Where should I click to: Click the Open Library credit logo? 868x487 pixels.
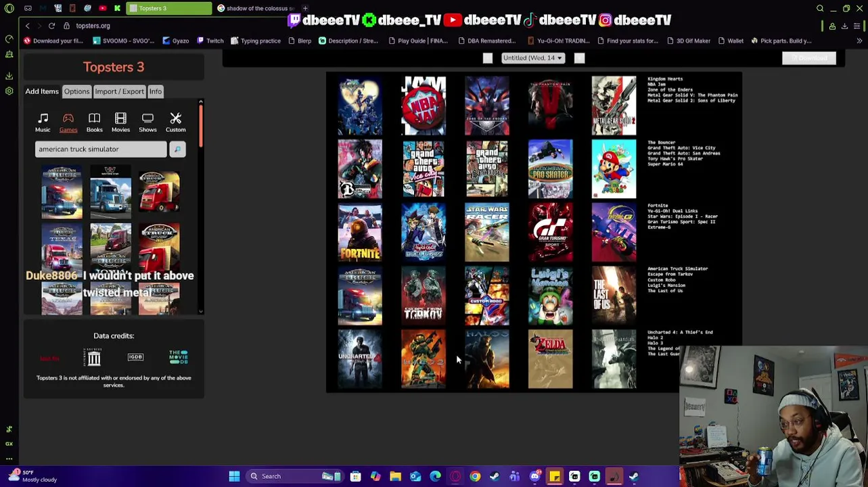(94, 357)
